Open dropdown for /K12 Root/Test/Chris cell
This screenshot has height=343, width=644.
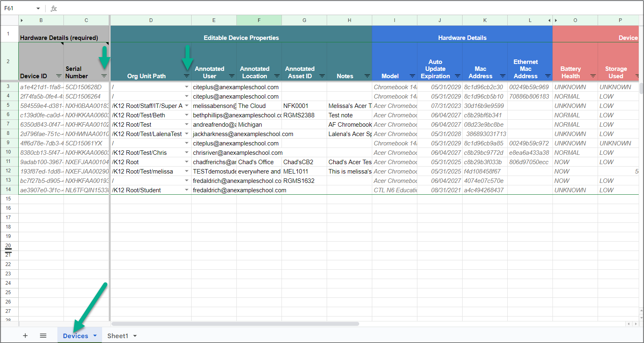tap(187, 152)
